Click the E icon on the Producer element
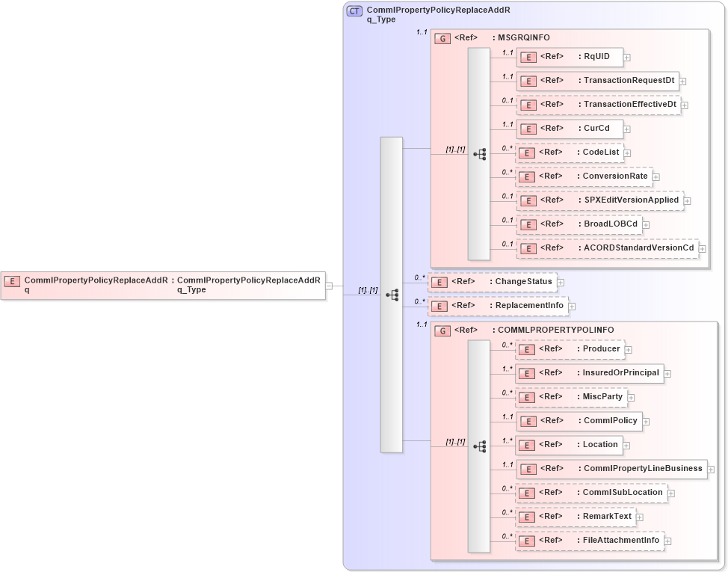 528,349
